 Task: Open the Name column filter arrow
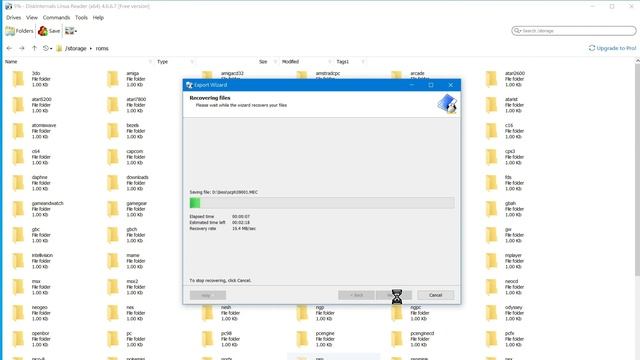[150, 62]
